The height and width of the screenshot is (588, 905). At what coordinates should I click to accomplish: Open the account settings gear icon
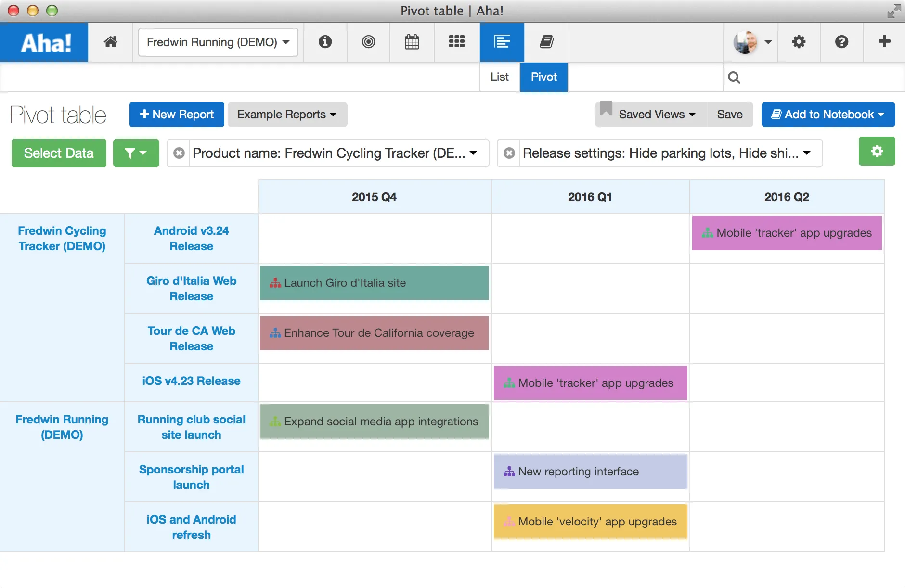pyautogui.click(x=799, y=42)
